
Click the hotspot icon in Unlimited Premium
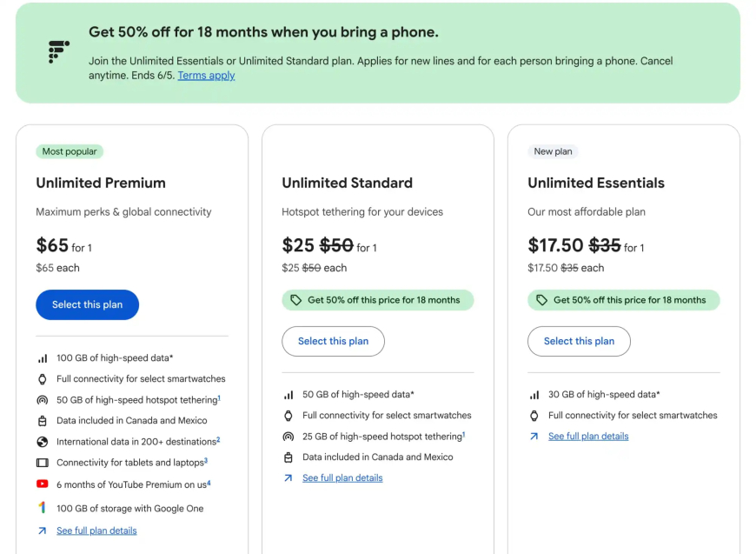point(43,400)
